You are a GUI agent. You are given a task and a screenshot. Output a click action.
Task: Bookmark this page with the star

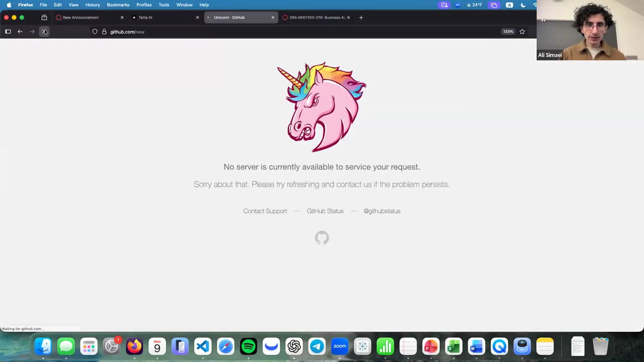(522, 32)
